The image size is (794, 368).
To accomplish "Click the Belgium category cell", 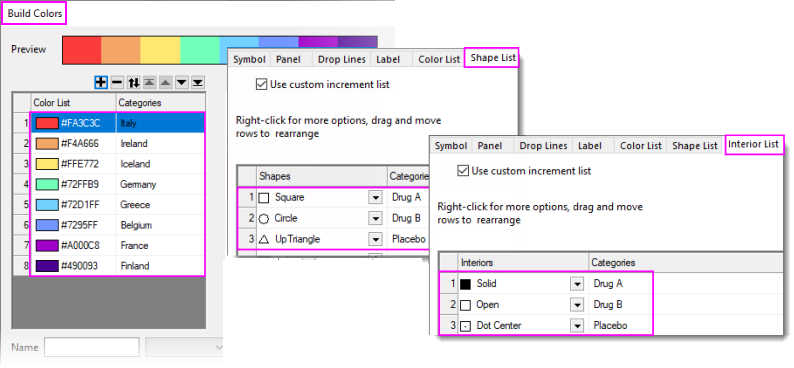I will [161, 225].
